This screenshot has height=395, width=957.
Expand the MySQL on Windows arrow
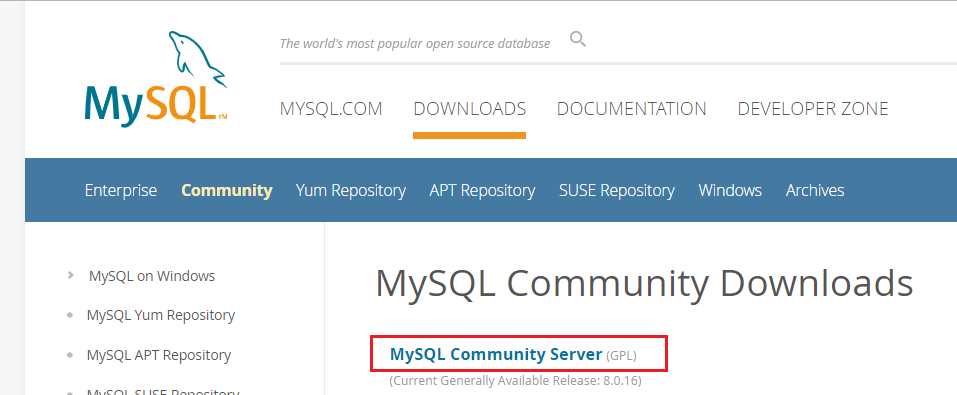71,275
